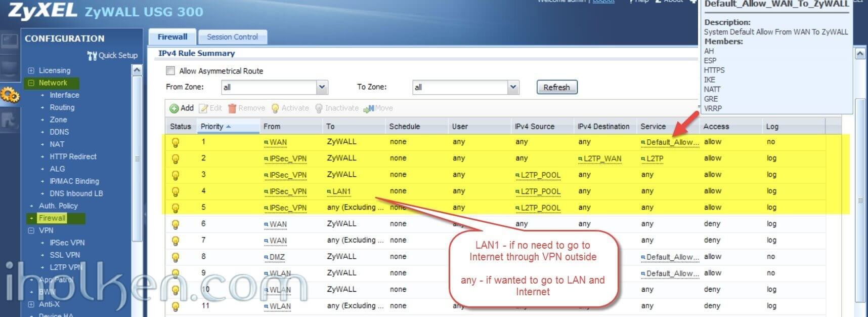
Task: Open NAT menu item
Action: pyautogui.click(x=57, y=144)
